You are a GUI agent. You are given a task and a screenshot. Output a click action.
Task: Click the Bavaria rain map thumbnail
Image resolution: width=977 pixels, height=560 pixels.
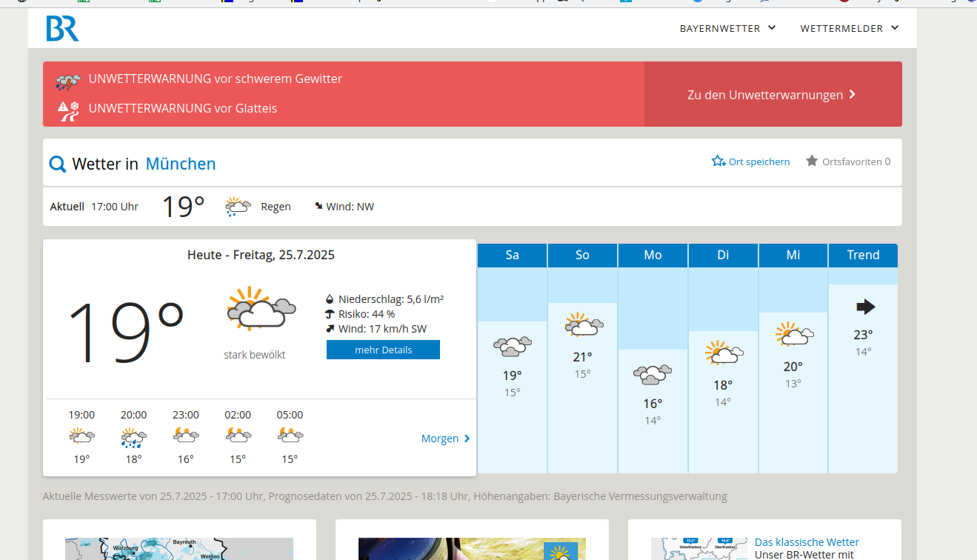coord(179,548)
